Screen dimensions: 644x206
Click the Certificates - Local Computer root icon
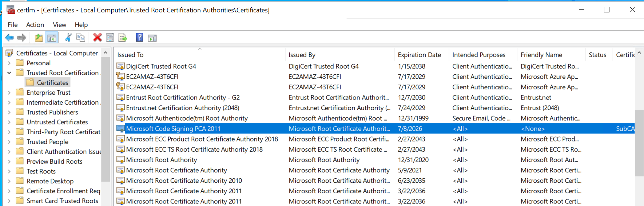pos(9,53)
